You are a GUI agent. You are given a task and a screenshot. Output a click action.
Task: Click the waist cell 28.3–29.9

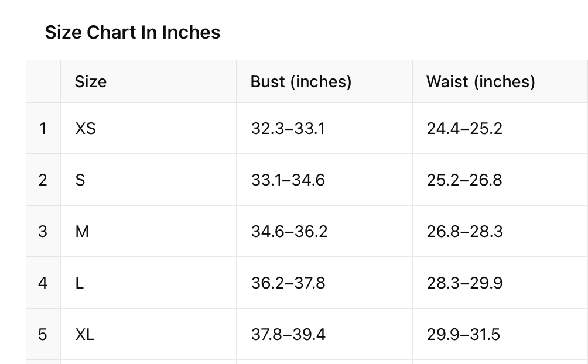[x=500, y=283]
